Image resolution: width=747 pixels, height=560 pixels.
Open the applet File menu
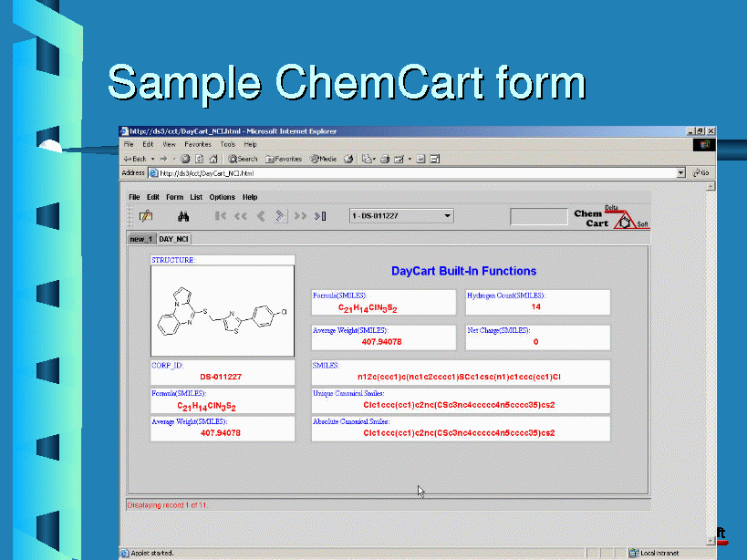[134, 197]
